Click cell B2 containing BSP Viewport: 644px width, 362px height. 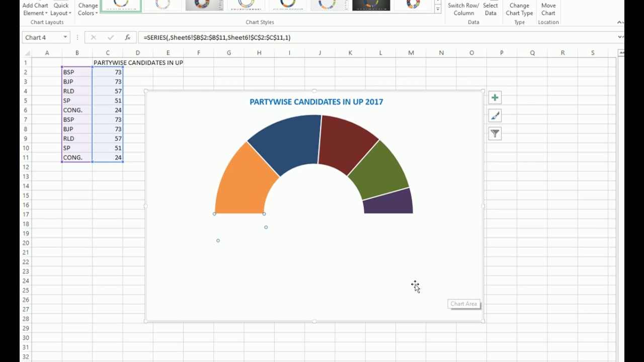click(77, 72)
